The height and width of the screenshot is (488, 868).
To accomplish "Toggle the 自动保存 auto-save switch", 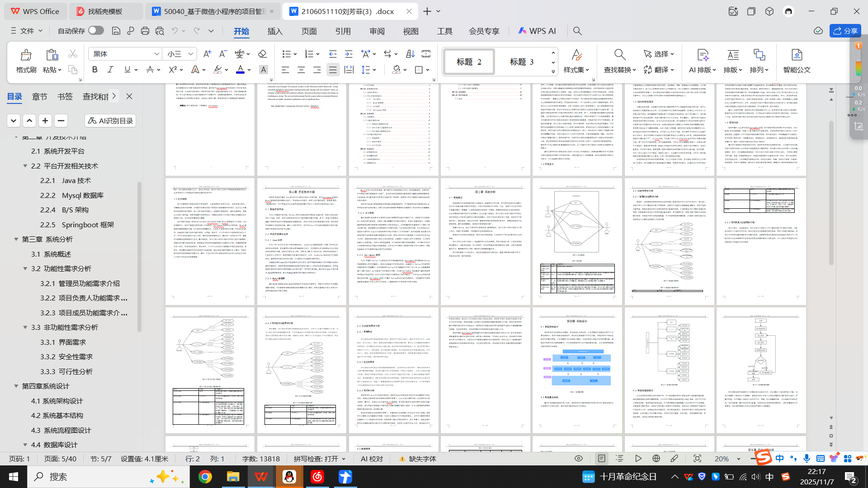I will (x=96, y=30).
